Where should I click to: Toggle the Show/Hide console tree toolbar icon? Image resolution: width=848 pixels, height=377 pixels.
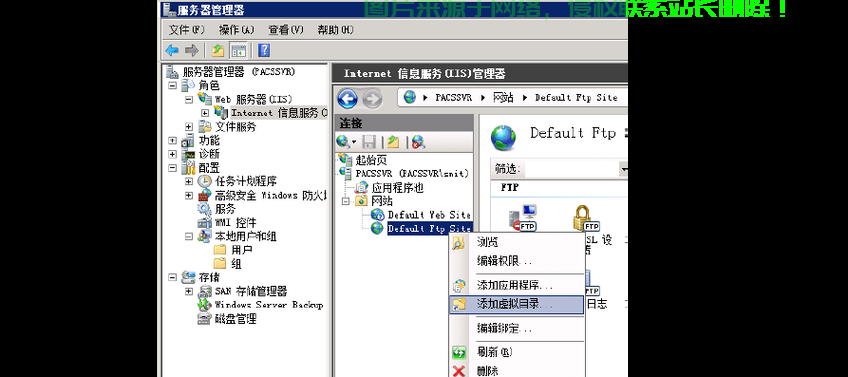click(x=238, y=51)
